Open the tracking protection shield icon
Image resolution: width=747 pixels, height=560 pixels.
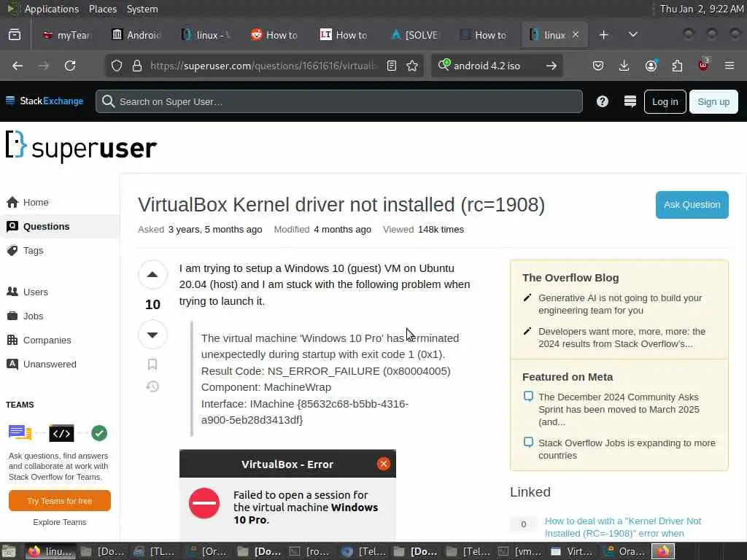click(117, 66)
